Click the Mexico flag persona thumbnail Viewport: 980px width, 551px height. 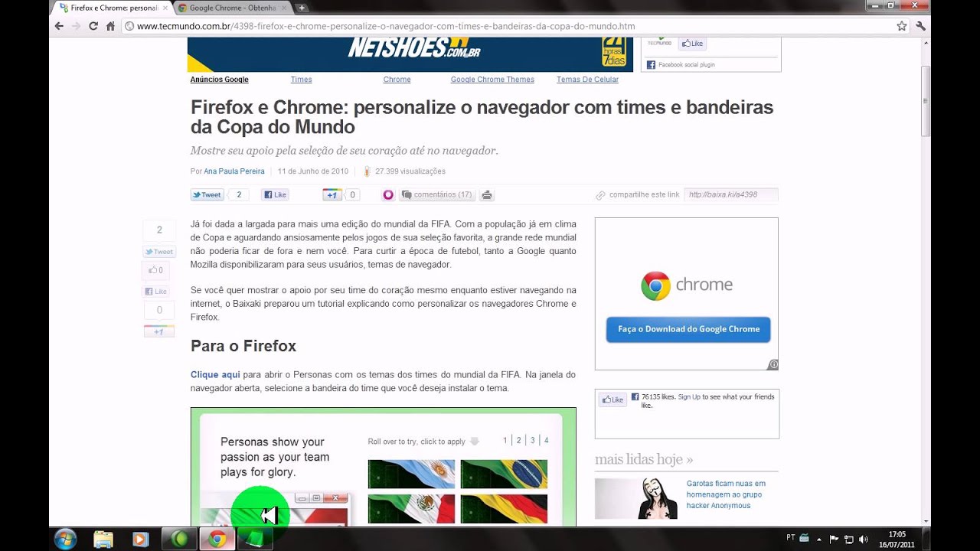[411, 509]
